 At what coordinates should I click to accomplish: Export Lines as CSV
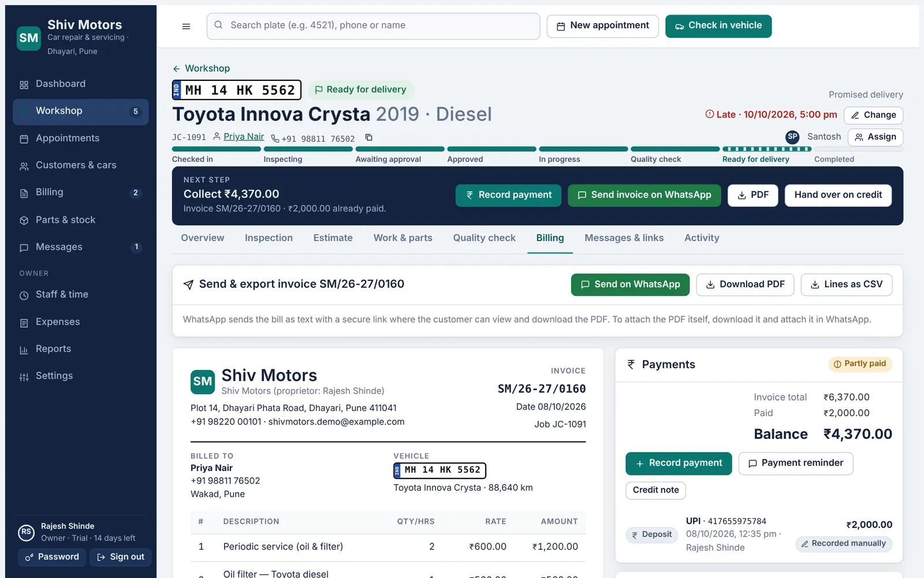(846, 285)
